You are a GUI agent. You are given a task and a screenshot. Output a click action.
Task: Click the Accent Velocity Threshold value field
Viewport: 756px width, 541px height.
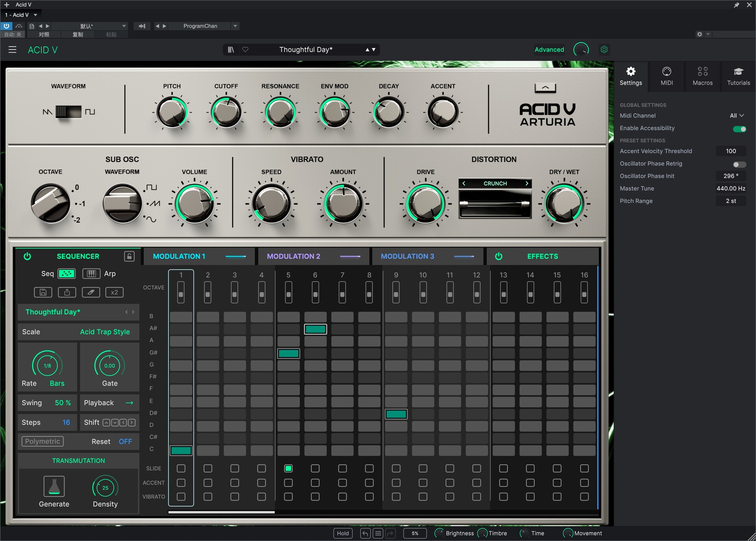(x=731, y=151)
